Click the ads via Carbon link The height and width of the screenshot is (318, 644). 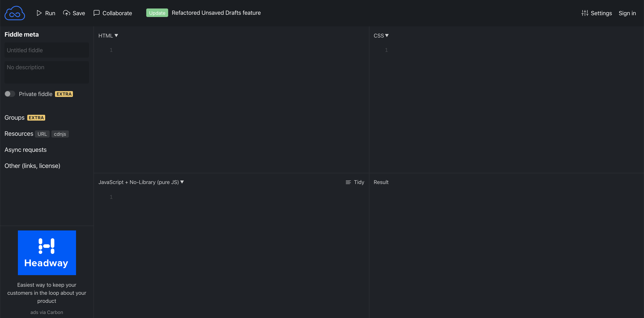click(47, 312)
